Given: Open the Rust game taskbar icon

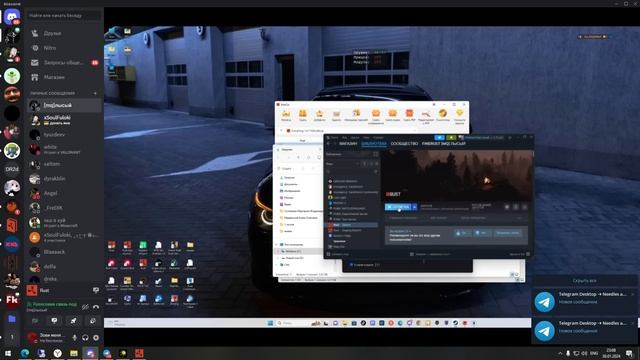Looking at the screenshot, I should [x=139, y=353].
